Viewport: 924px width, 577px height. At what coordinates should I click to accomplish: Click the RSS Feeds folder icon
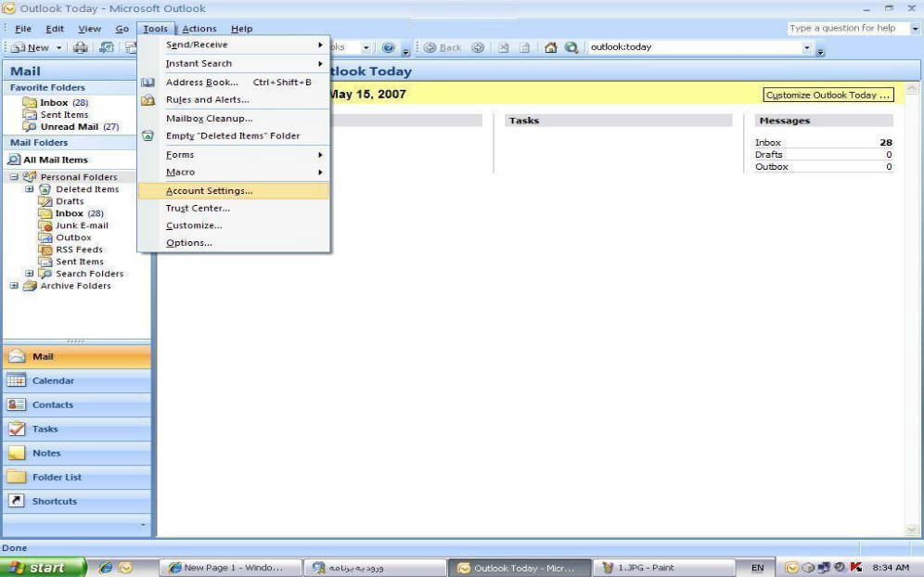pyautogui.click(x=45, y=250)
